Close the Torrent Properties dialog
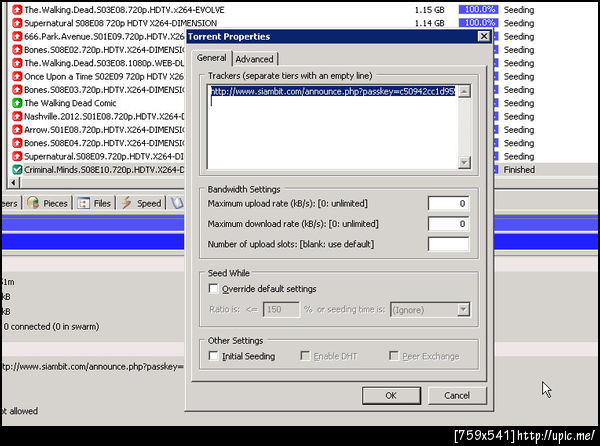This screenshot has height=446, width=600. pos(484,36)
